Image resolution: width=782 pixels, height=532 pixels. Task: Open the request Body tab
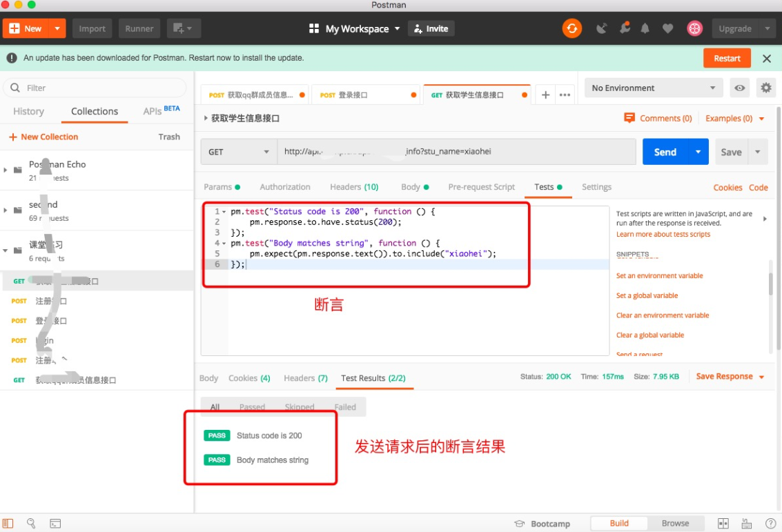[x=415, y=187]
